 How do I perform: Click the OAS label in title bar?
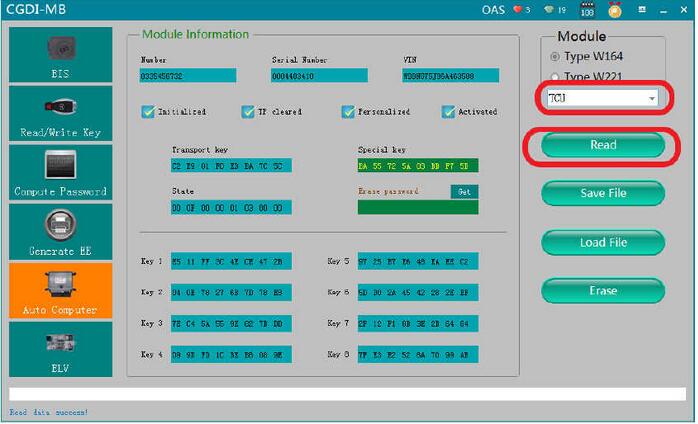[493, 10]
